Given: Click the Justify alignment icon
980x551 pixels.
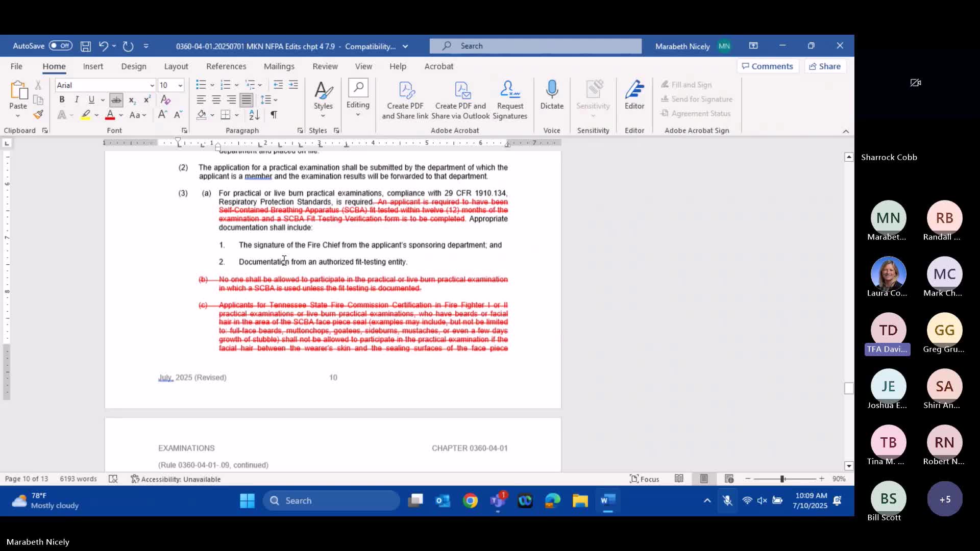Looking at the screenshot, I should 247,100.
